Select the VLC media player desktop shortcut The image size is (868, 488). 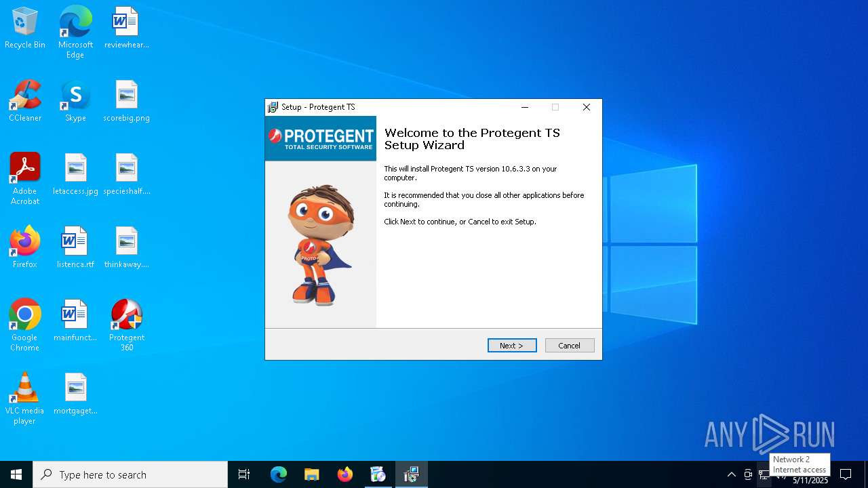[25, 399]
